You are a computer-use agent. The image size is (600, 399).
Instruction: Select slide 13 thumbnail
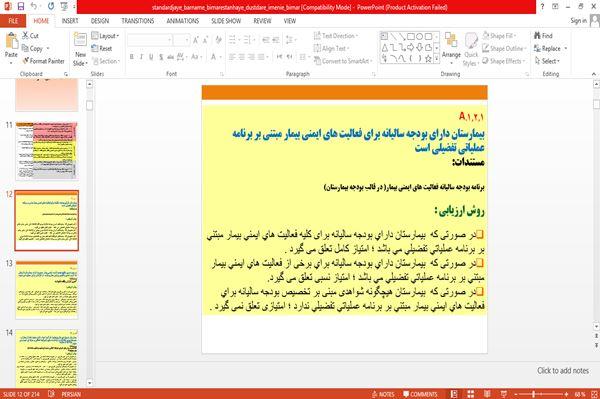[47, 290]
